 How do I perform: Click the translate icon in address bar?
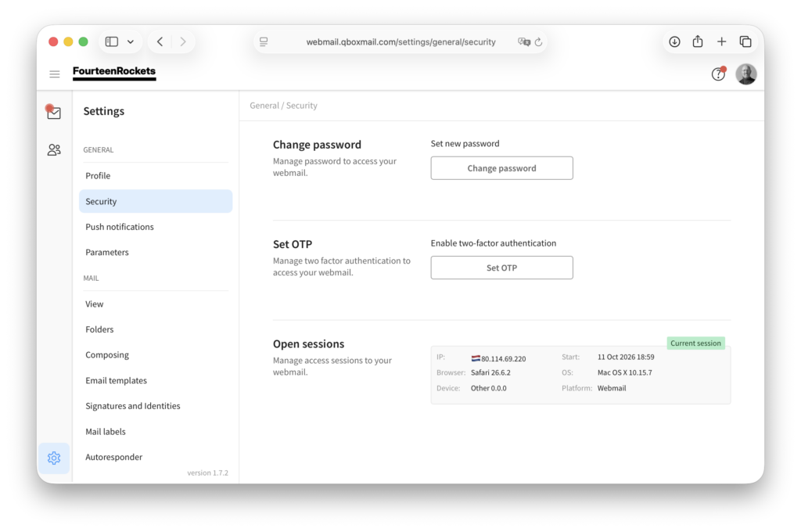(523, 42)
